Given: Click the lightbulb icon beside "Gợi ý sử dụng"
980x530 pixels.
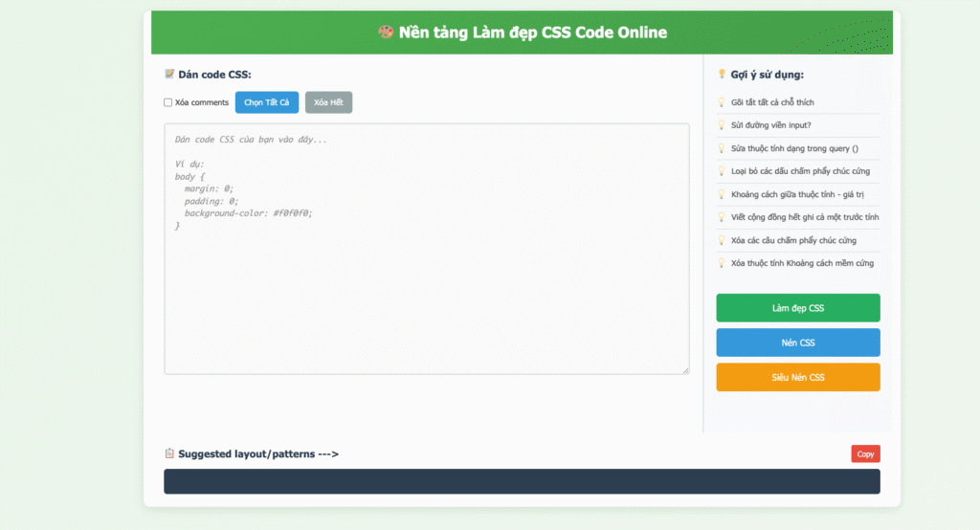Looking at the screenshot, I should tap(722, 74).
